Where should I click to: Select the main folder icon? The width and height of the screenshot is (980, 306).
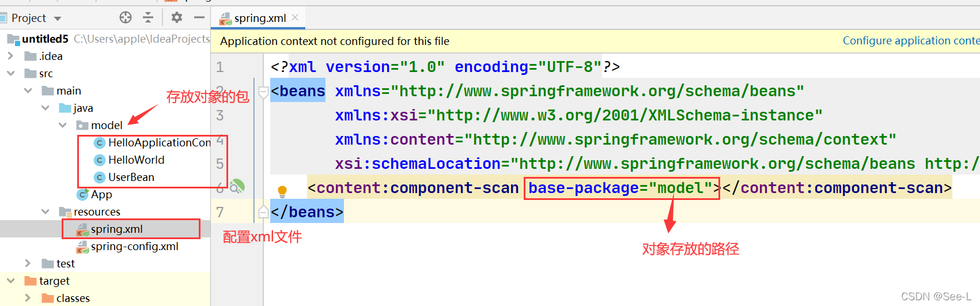click(48, 90)
